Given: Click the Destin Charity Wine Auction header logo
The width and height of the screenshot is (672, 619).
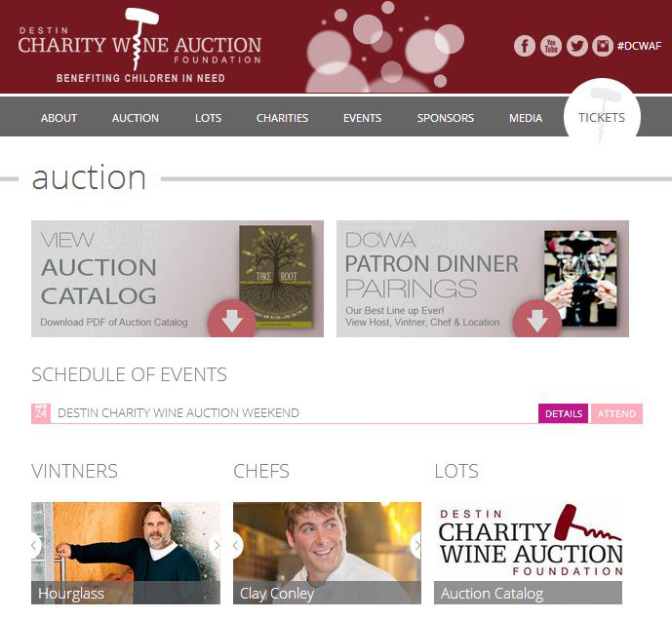Looking at the screenshot, I should [139, 47].
